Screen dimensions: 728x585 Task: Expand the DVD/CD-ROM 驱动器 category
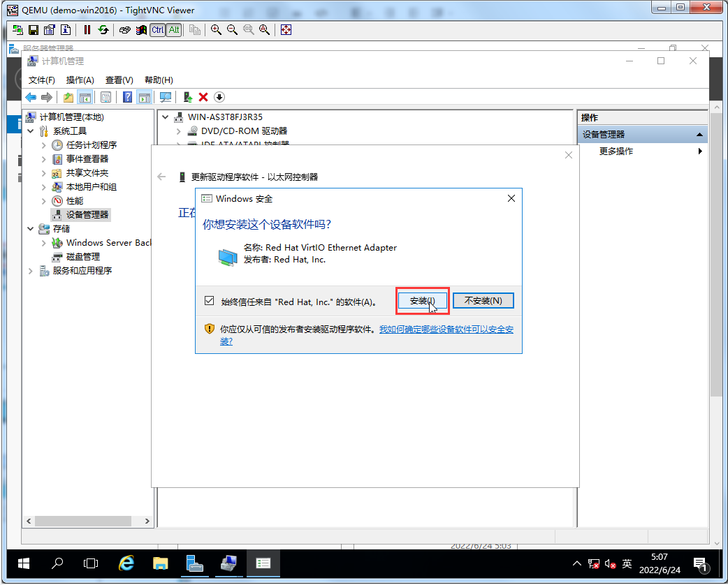pyautogui.click(x=178, y=131)
